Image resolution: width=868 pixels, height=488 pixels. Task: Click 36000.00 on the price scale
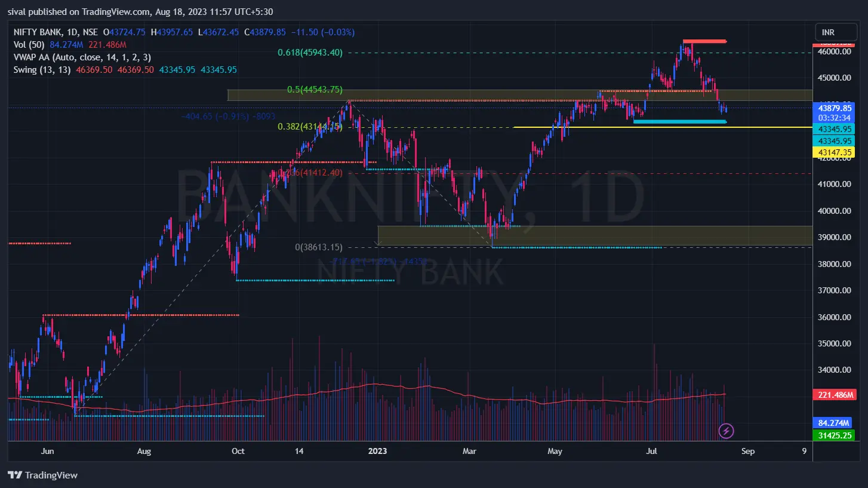tap(834, 318)
